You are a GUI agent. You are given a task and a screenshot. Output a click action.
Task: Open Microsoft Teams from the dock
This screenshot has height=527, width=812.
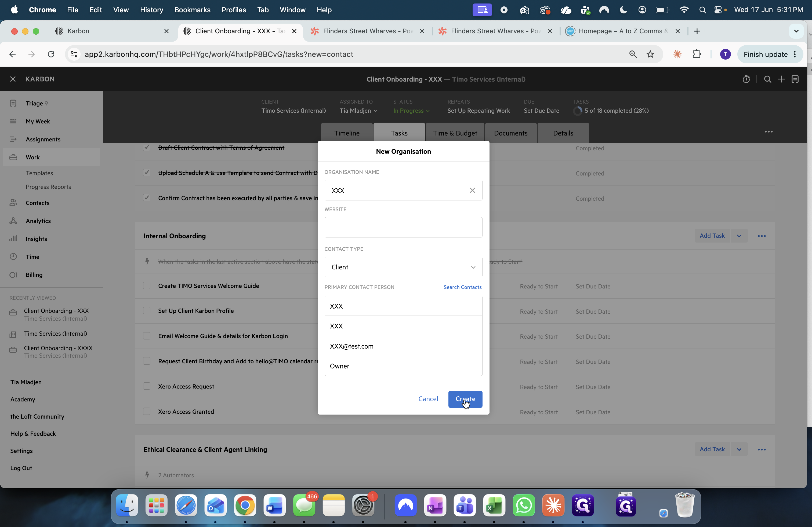(465, 505)
